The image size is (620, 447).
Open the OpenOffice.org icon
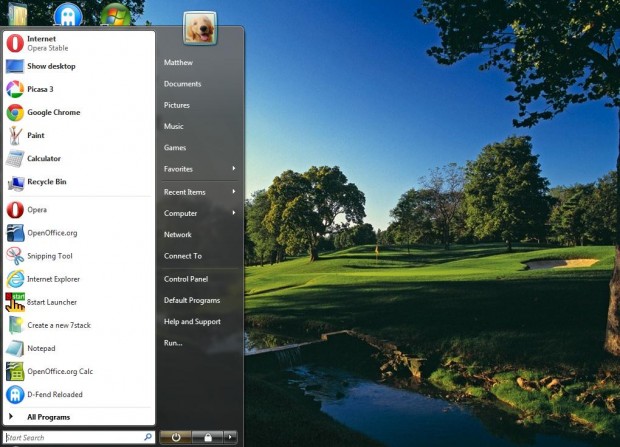[15, 233]
